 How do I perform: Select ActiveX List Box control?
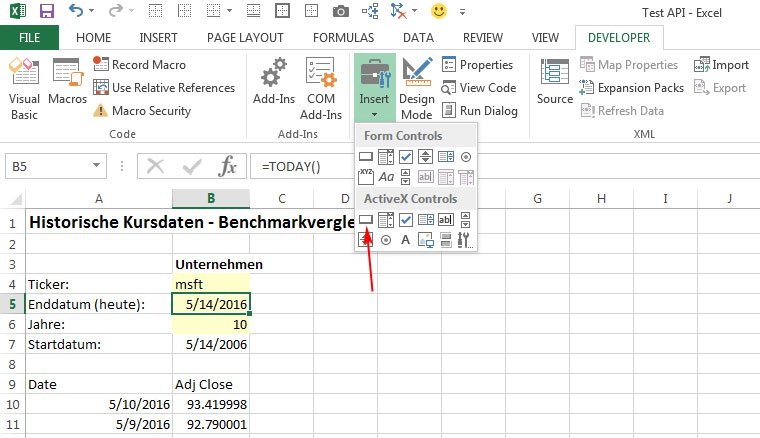tap(426, 220)
